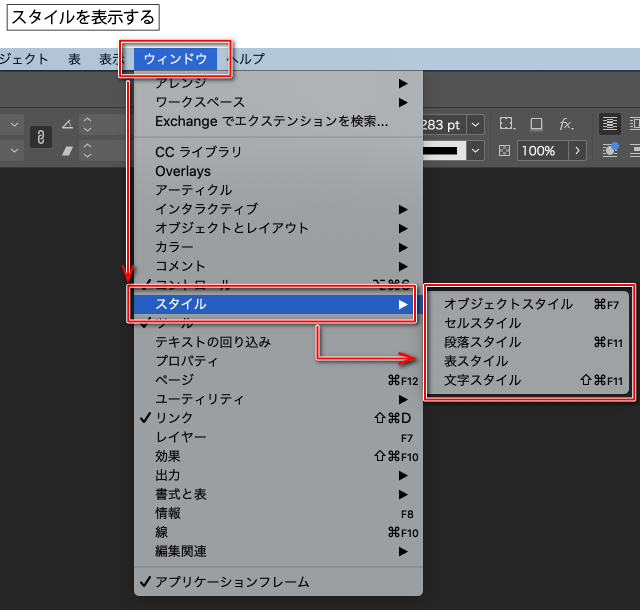Viewport: 640px width, 610px height.
Task: Click the drop shadow square icon
Action: tap(536, 124)
